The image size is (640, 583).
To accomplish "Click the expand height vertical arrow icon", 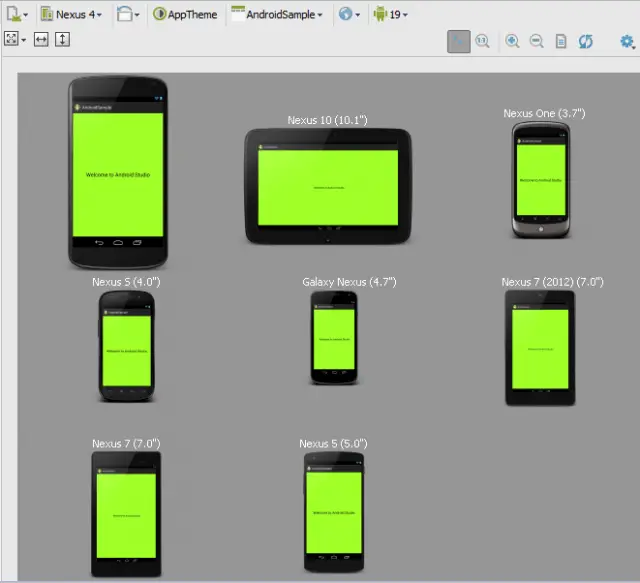I will point(62,39).
